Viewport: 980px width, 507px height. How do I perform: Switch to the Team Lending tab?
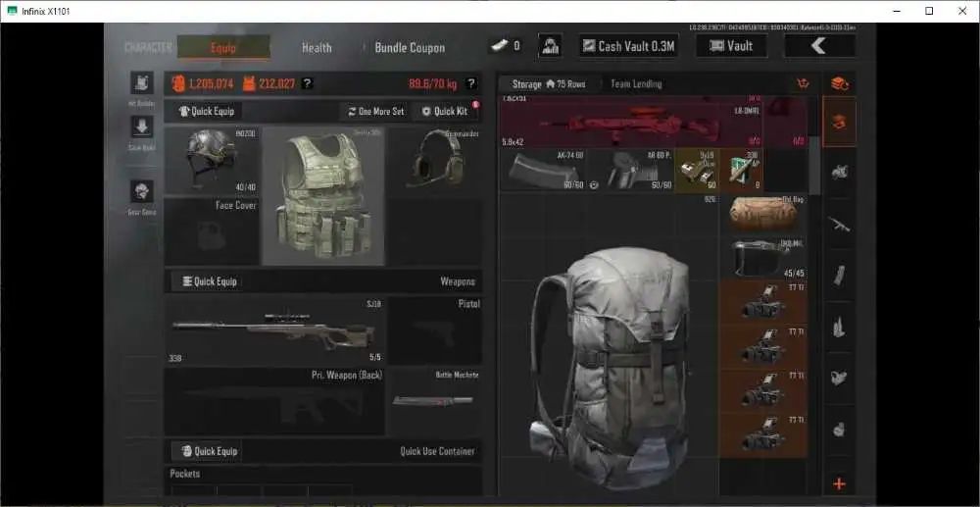(x=636, y=83)
